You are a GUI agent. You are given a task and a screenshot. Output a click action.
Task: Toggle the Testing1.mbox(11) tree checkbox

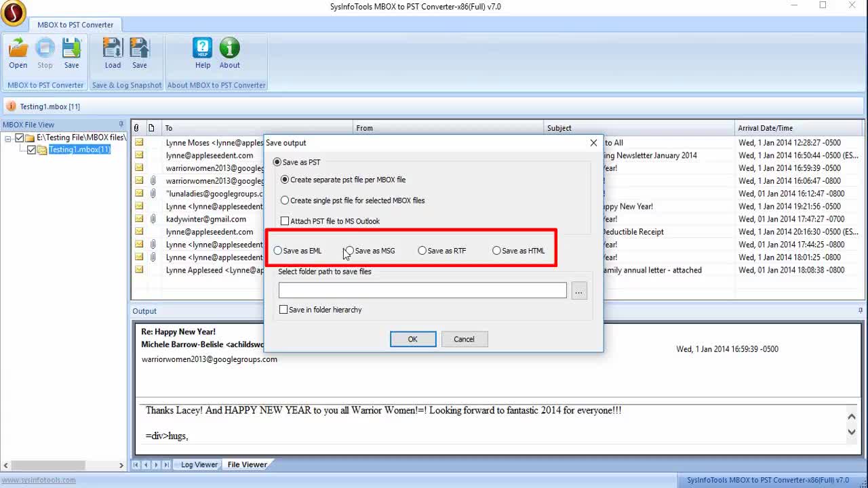point(31,150)
